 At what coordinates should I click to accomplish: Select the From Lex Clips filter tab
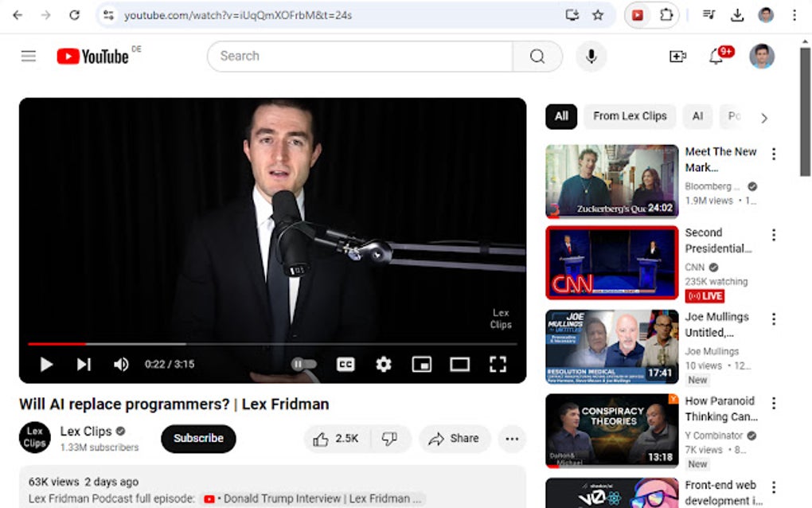pyautogui.click(x=629, y=116)
